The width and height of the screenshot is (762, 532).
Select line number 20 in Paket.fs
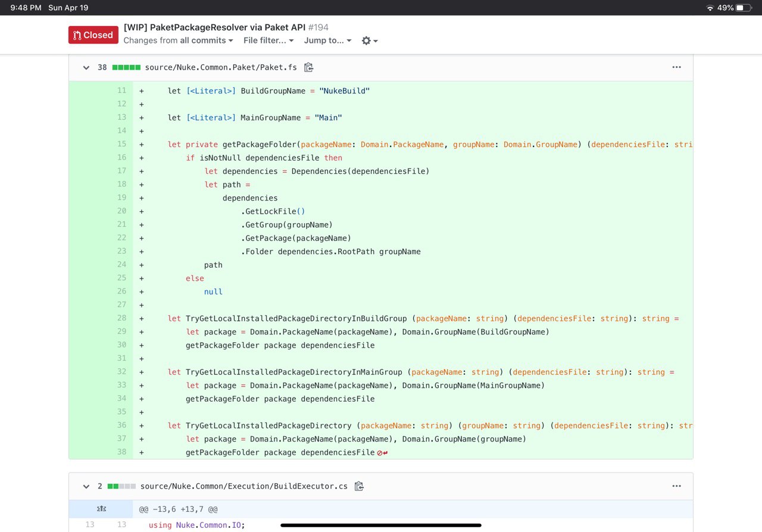point(121,211)
